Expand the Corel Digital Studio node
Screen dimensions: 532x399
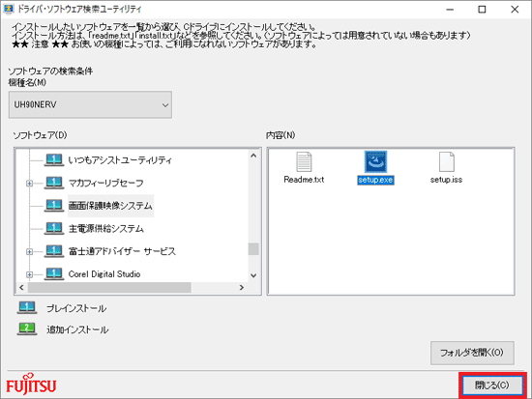(x=30, y=274)
